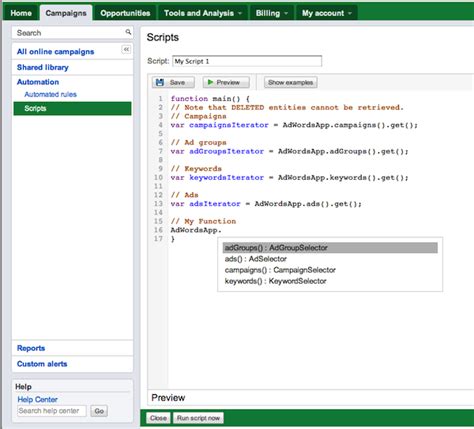The width and height of the screenshot is (474, 429).
Task: Choose campaigns() : CampaignSelector suggestion
Action: 280,270
